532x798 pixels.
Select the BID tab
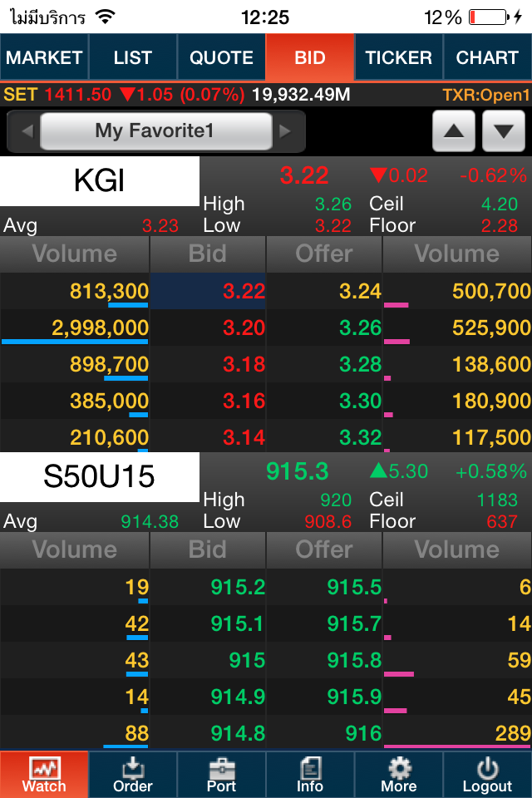[310, 57]
